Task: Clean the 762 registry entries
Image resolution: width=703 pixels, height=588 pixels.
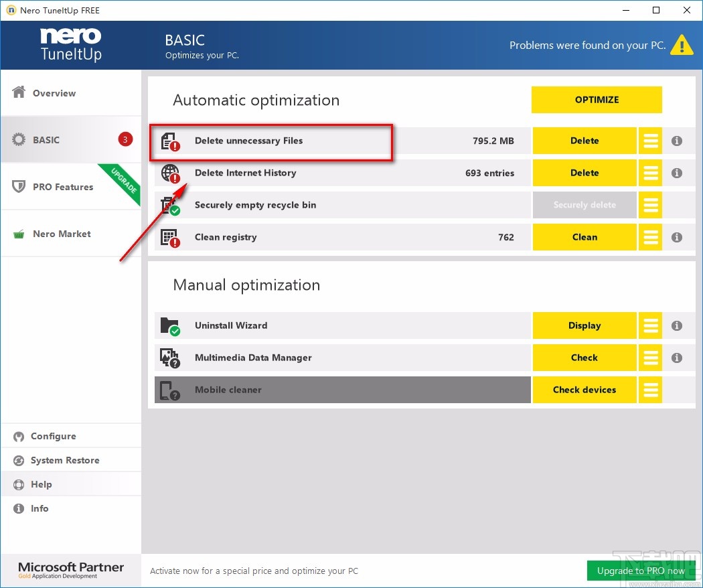Action: coord(584,237)
